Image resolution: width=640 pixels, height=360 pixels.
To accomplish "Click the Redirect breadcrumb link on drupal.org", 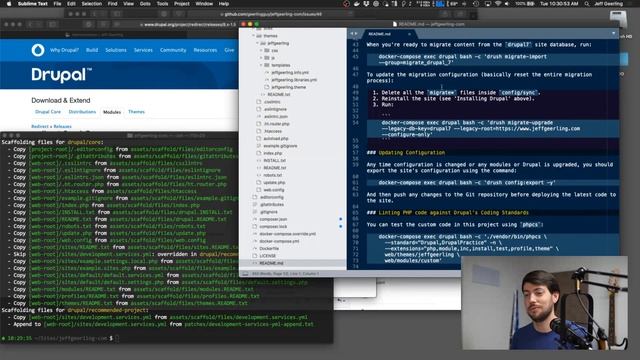I will tap(40, 127).
